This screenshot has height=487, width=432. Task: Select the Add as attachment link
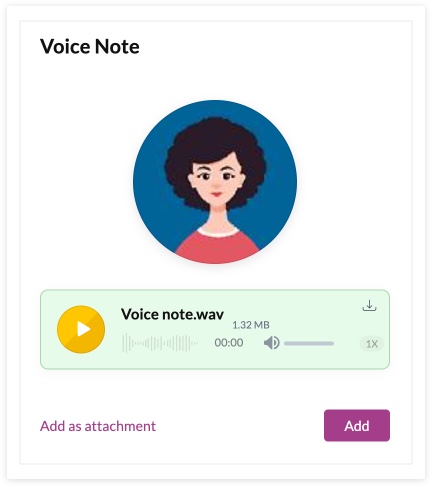pyautogui.click(x=98, y=426)
